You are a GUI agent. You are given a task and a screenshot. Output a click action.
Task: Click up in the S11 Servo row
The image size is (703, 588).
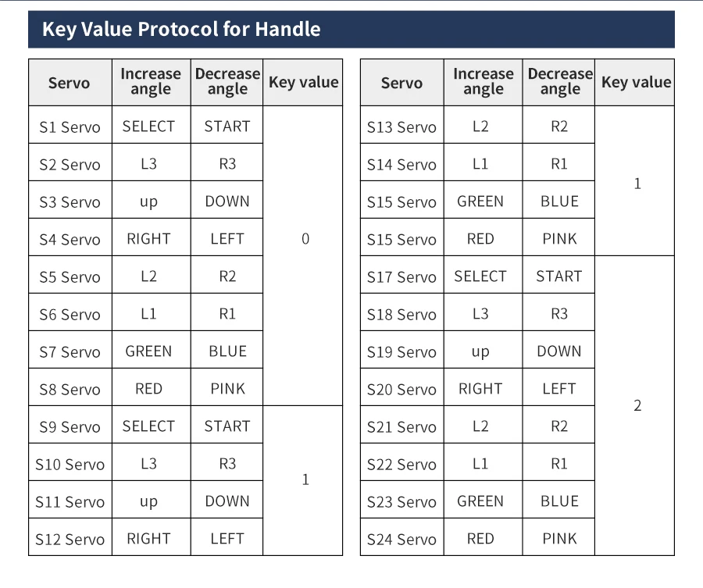[148, 501]
